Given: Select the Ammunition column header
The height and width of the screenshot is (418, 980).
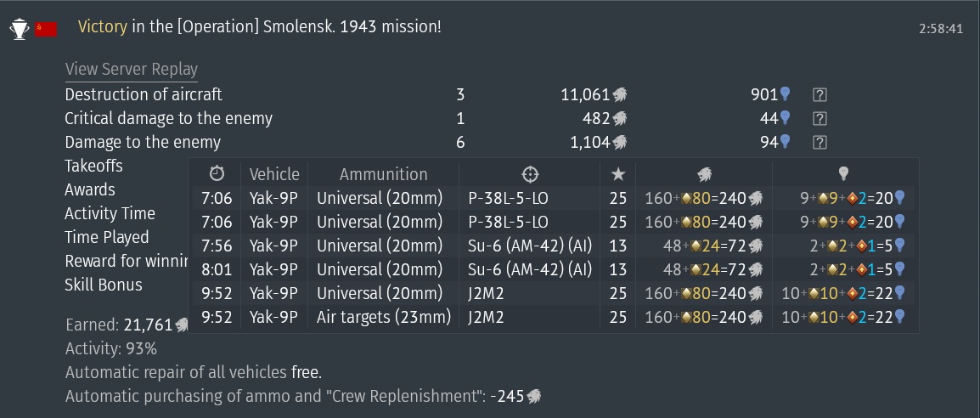Looking at the screenshot, I should [383, 174].
